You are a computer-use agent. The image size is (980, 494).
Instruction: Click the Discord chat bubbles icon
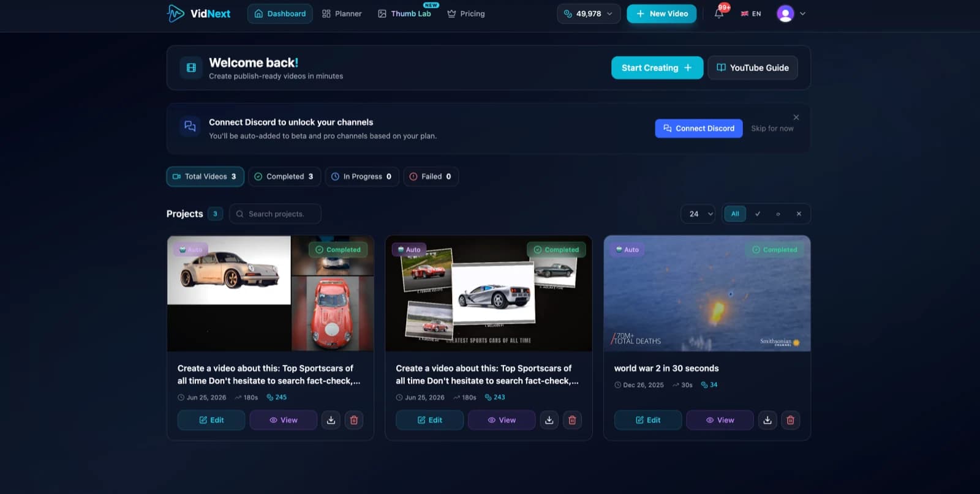[190, 127]
